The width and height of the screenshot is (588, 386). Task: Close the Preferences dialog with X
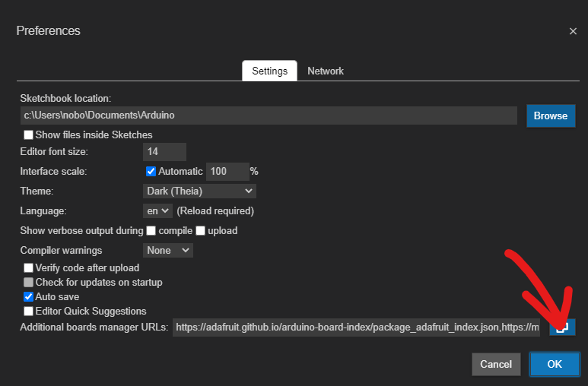573,31
